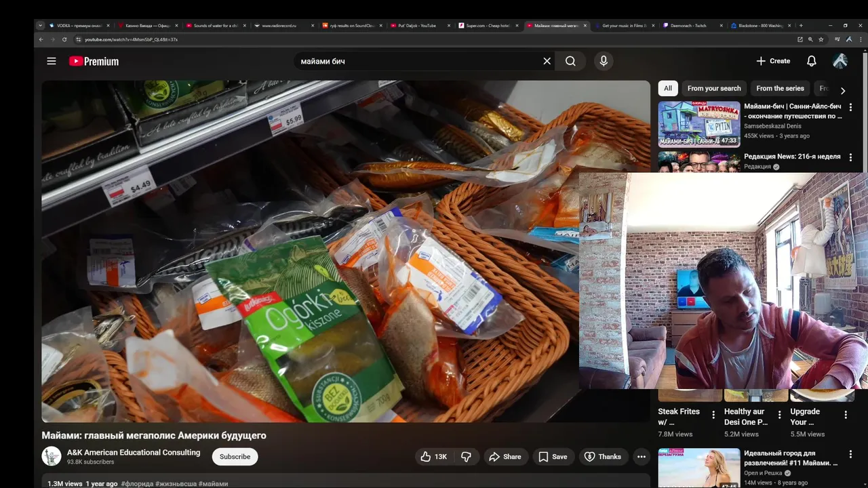The image size is (868, 488).
Task: Show more filter chips with arrow
Action: click(x=843, y=90)
